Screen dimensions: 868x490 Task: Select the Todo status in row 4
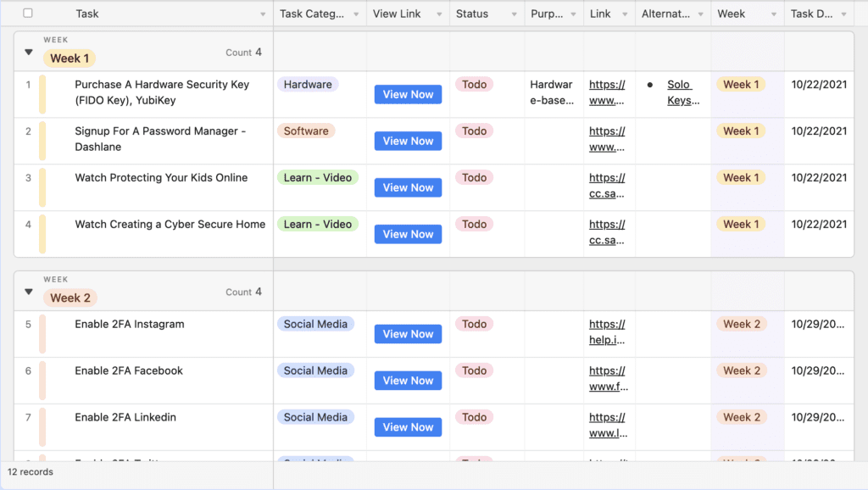click(x=475, y=225)
